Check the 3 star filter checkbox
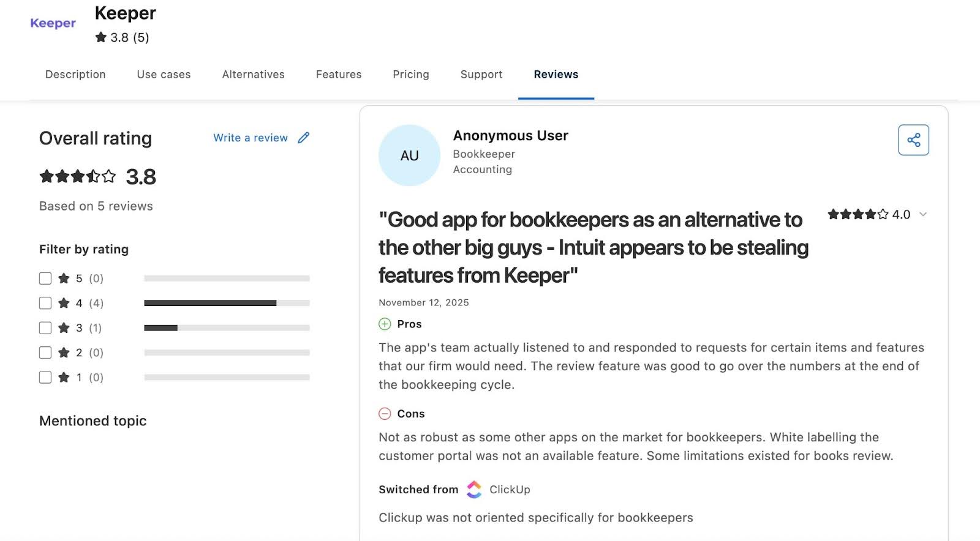 45,328
